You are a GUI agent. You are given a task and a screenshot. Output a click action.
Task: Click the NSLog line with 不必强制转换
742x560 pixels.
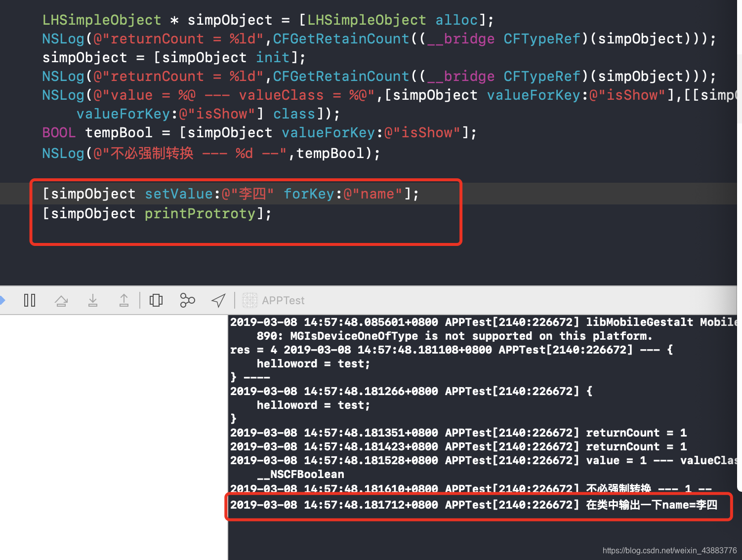(211, 153)
